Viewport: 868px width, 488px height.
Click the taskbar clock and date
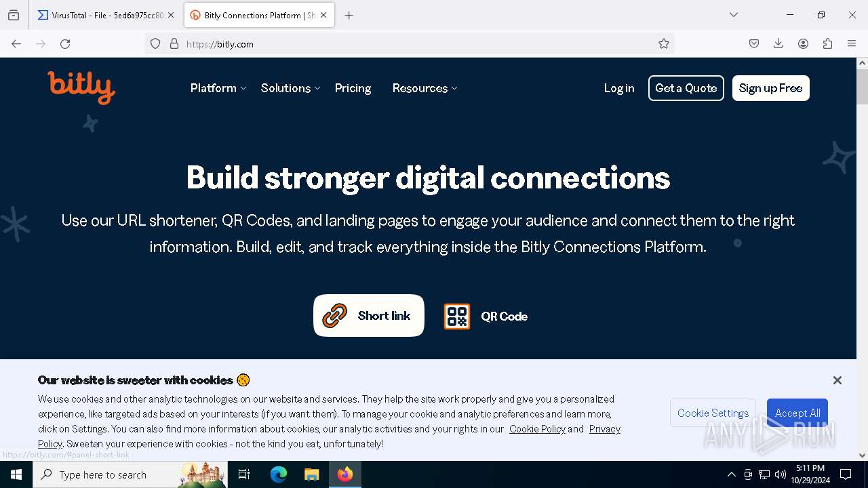point(810,474)
